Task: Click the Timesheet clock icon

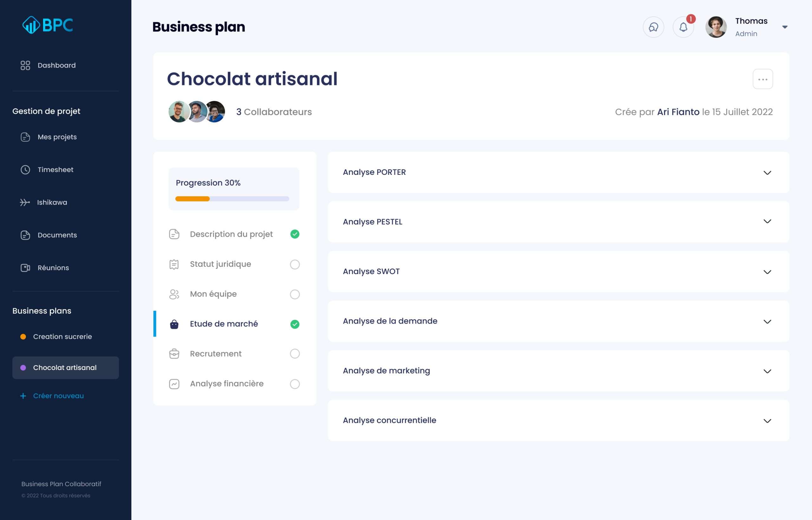Action: coord(25,169)
